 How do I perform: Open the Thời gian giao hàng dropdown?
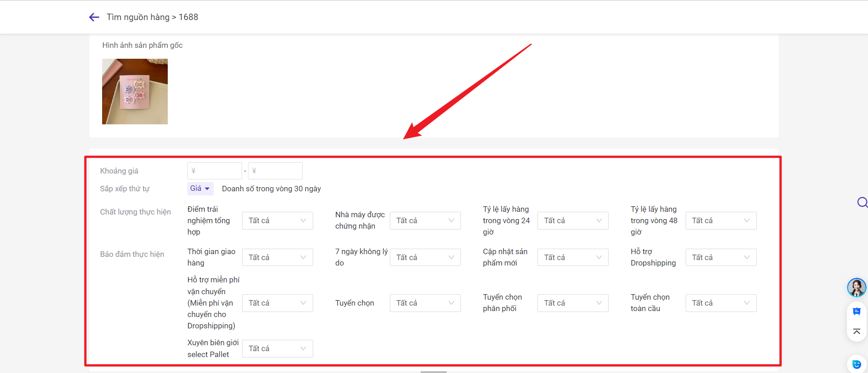click(277, 257)
